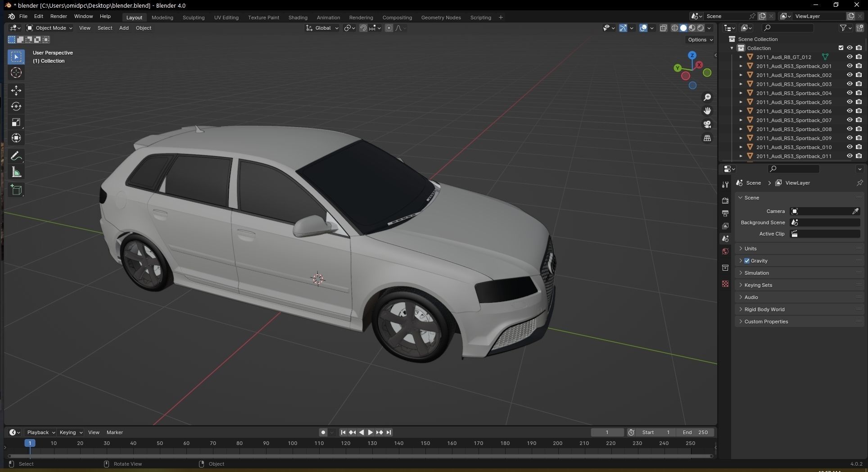The image size is (868, 472).
Task: Toggle auto keying record button
Action: click(323, 432)
